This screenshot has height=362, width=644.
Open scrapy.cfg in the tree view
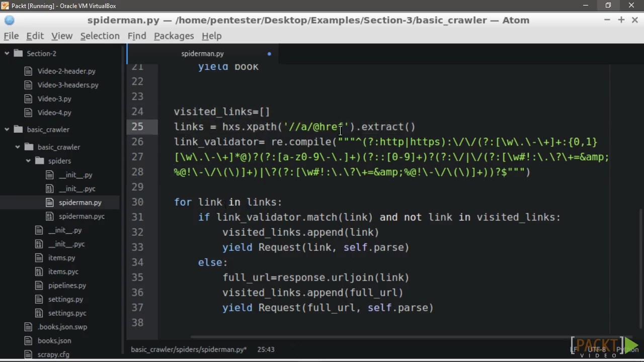tap(53, 354)
